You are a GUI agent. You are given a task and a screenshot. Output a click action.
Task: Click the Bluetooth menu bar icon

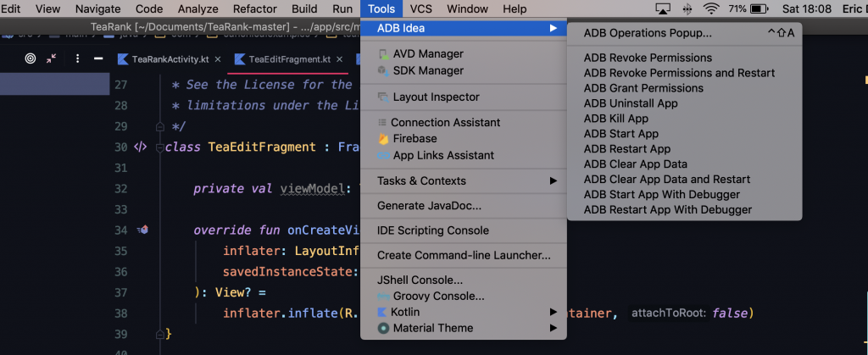[687, 9]
